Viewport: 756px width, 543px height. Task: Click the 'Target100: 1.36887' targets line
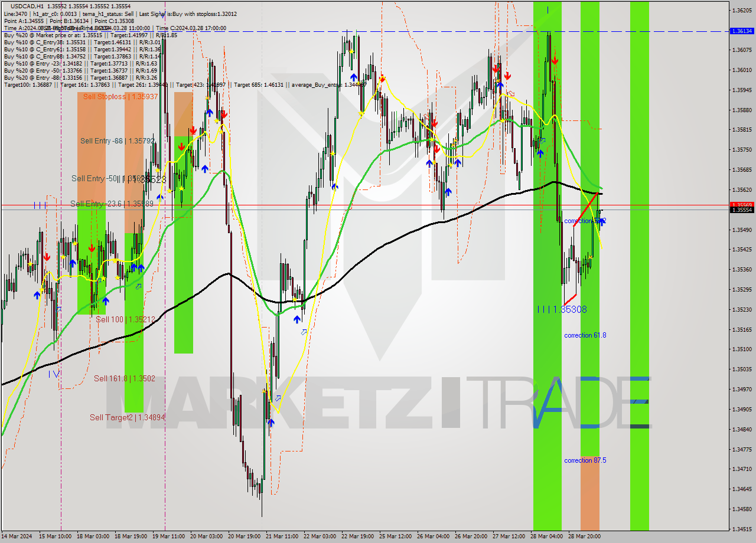pyautogui.click(x=185, y=84)
